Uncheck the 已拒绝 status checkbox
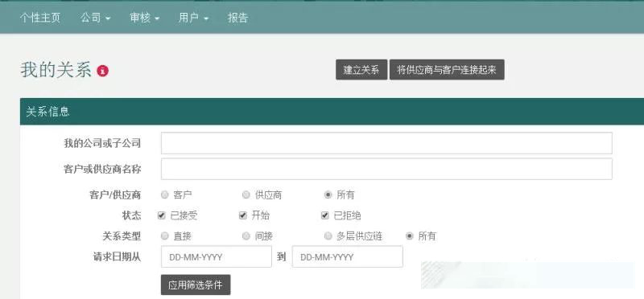Viewport: 644px width, 299px height. pyautogui.click(x=325, y=215)
